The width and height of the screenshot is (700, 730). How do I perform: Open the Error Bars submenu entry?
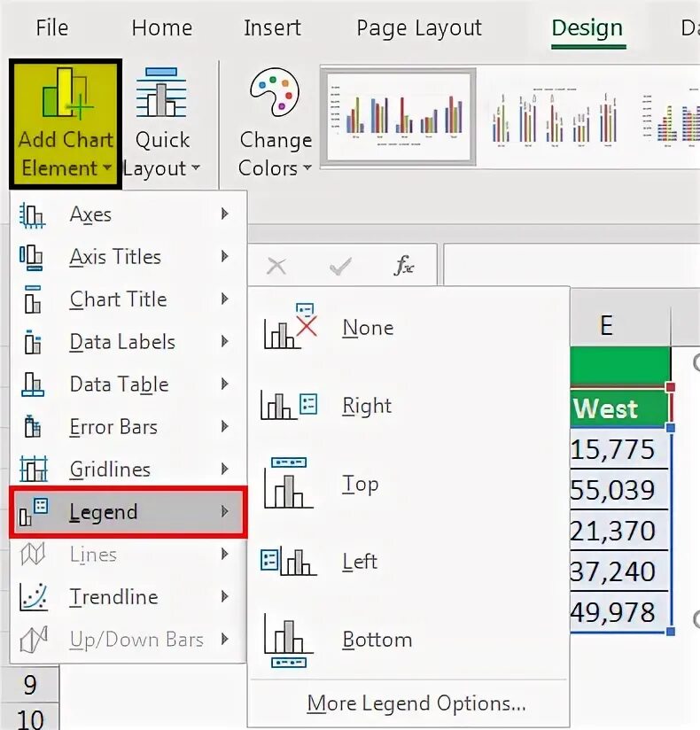[x=128, y=426]
